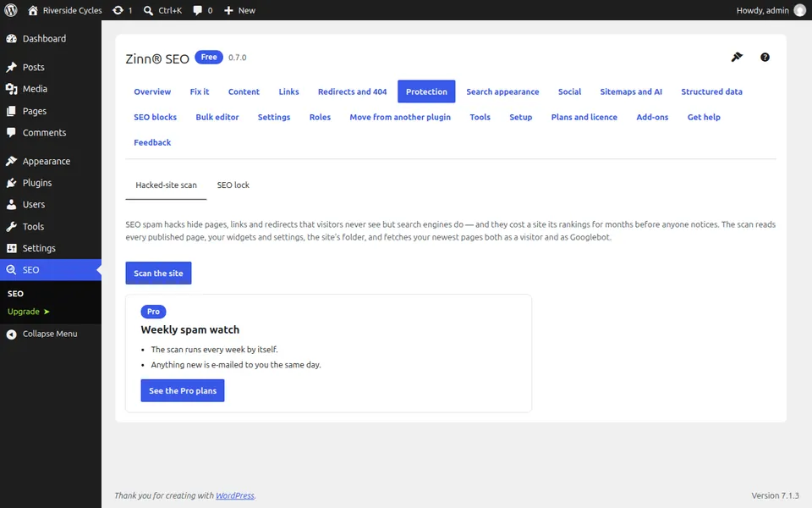This screenshot has width=812, height=508.
Task: Open the Riverside Cycles home icon
Action: (33, 10)
